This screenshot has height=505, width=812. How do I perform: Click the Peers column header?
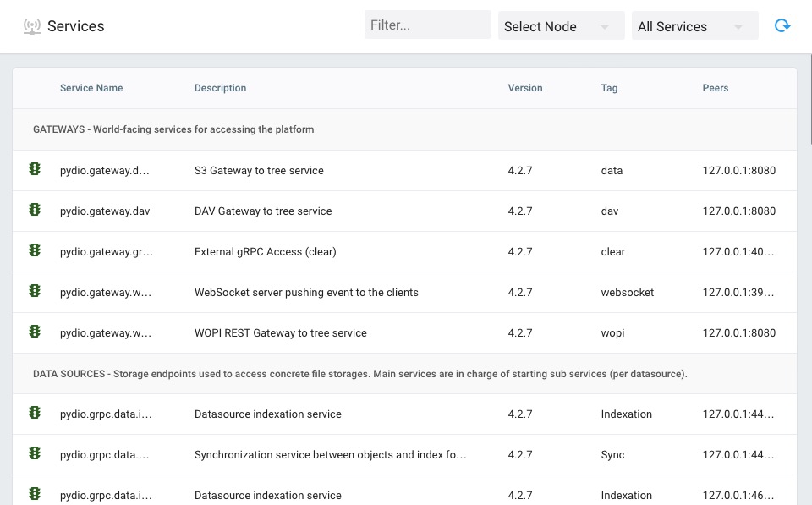716,88
